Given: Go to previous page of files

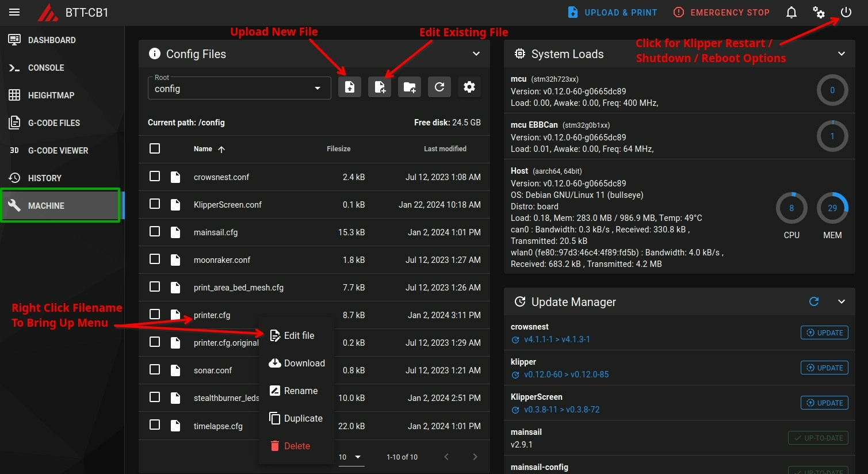Looking at the screenshot, I should (x=446, y=457).
